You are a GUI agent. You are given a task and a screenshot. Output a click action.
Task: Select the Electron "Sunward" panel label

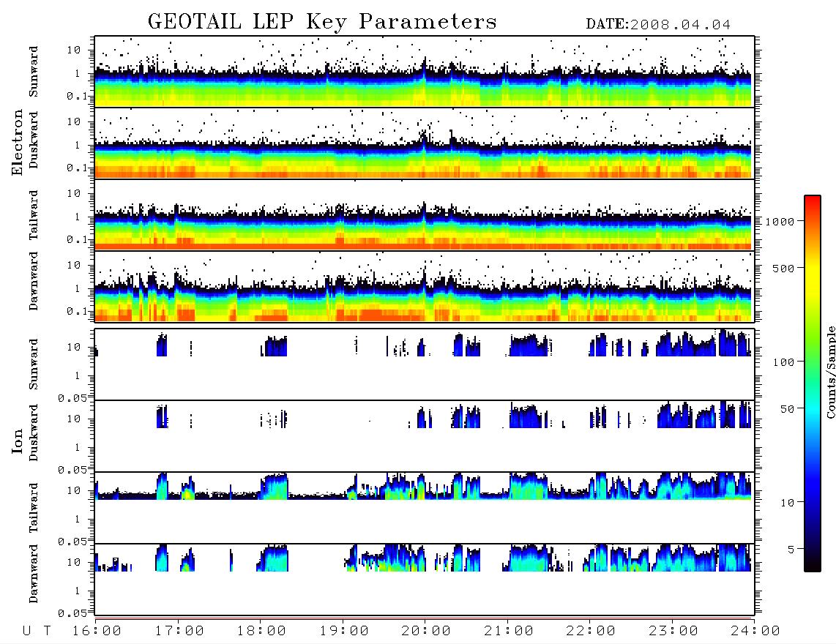pos(34,72)
